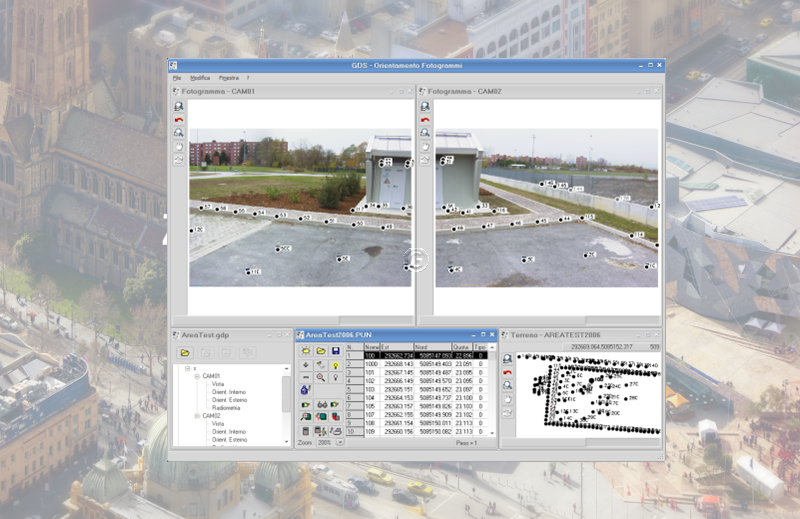800x519 pixels.
Task: Click the red undo arrow in CAM02 window
Action: pos(424,119)
